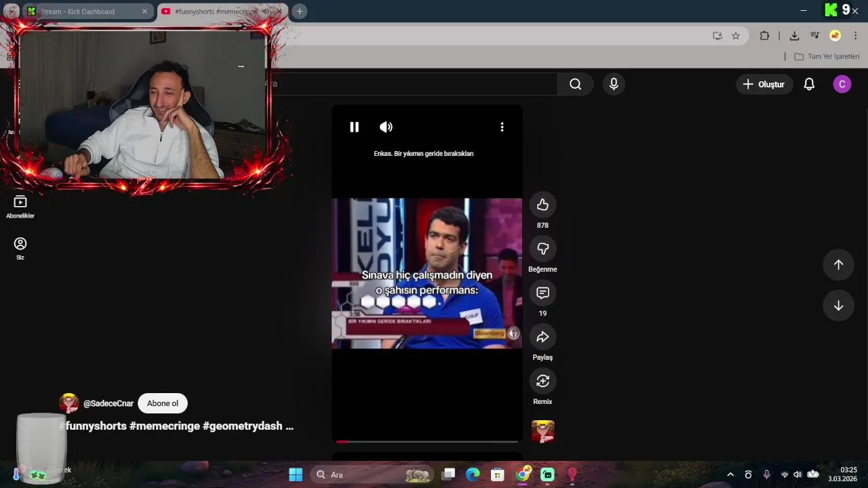Like the Short with thumbs-up button

(x=542, y=205)
